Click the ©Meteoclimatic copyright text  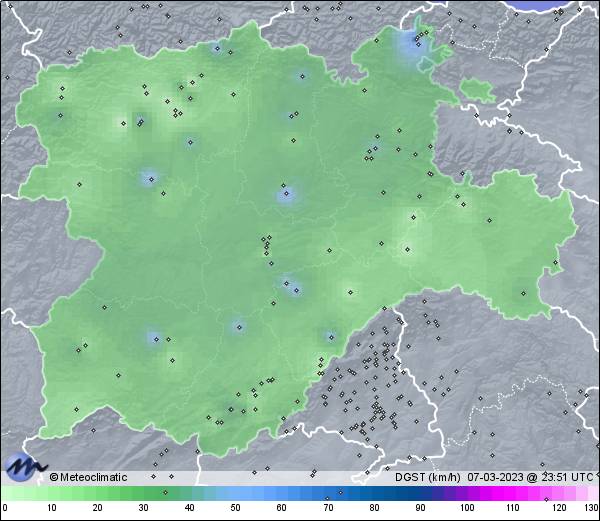[88, 477]
